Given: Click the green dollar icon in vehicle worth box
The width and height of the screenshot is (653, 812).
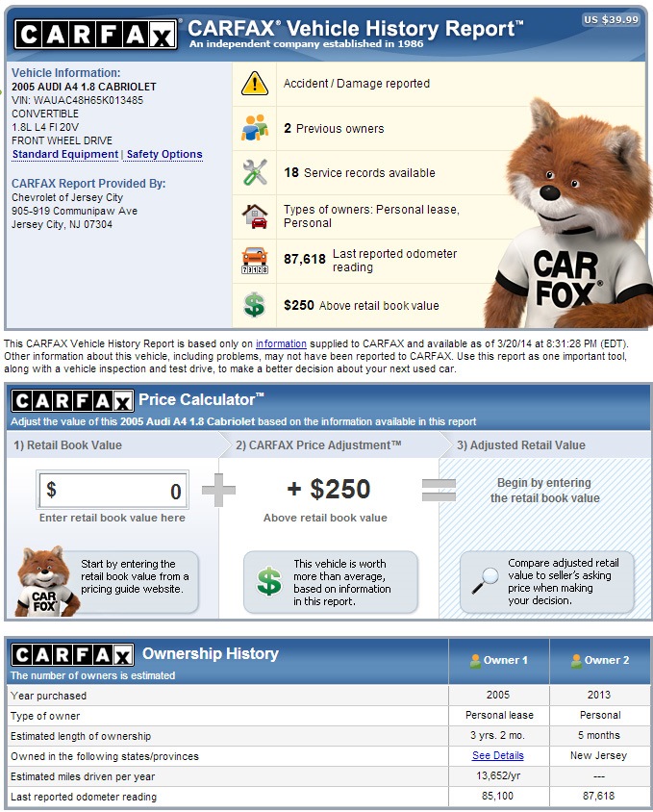Looking at the screenshot, I should pos(269,581).
